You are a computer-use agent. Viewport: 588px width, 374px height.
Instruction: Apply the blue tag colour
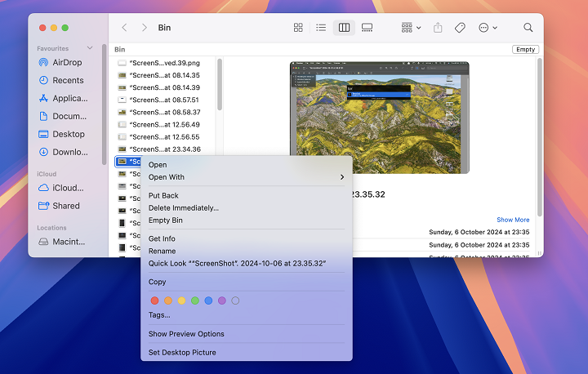tap(208, 301)
